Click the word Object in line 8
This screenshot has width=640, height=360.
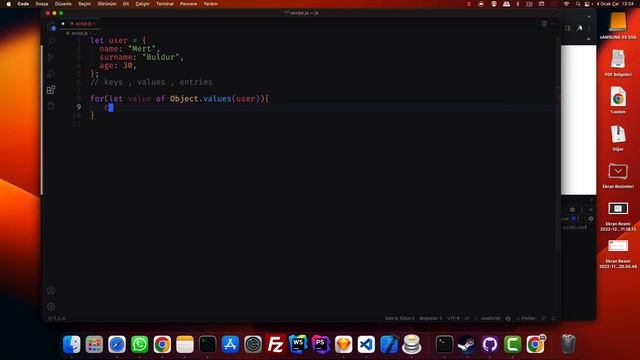[x=184, y=99]
